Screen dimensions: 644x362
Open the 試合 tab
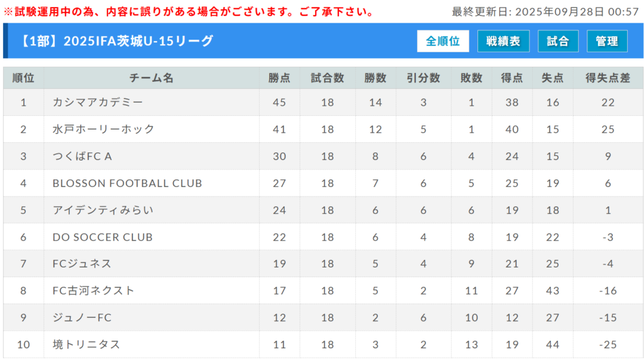coord(558,41)
